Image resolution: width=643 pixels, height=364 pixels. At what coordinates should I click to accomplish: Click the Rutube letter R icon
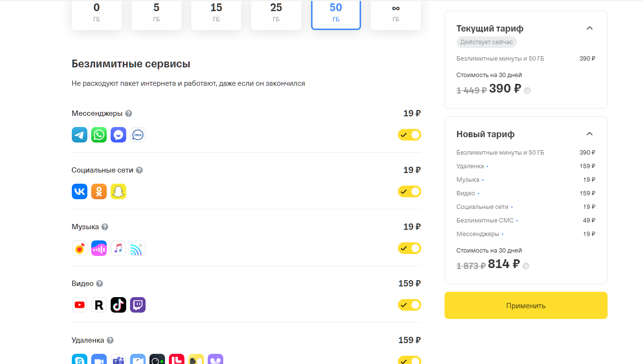pyautogui.click(x=99, y=305)
